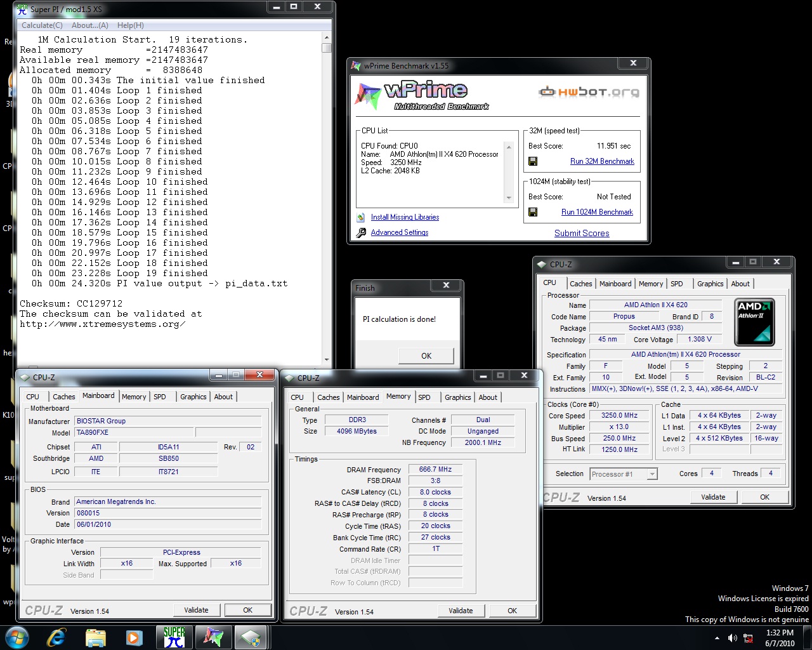This screenshot has height=650, width=812.
Task: Select SPD tab in Memory CPU-Z window
Action: point(424,397)
